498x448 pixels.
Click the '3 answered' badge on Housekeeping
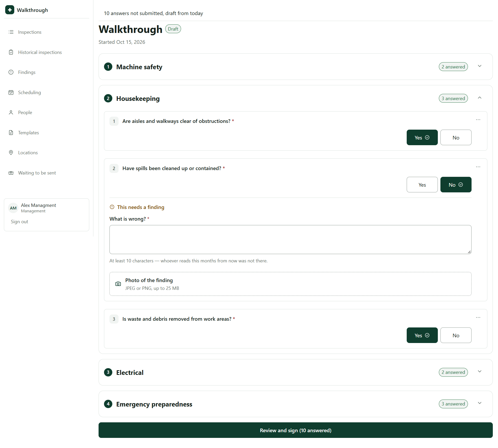click(453, 98)
